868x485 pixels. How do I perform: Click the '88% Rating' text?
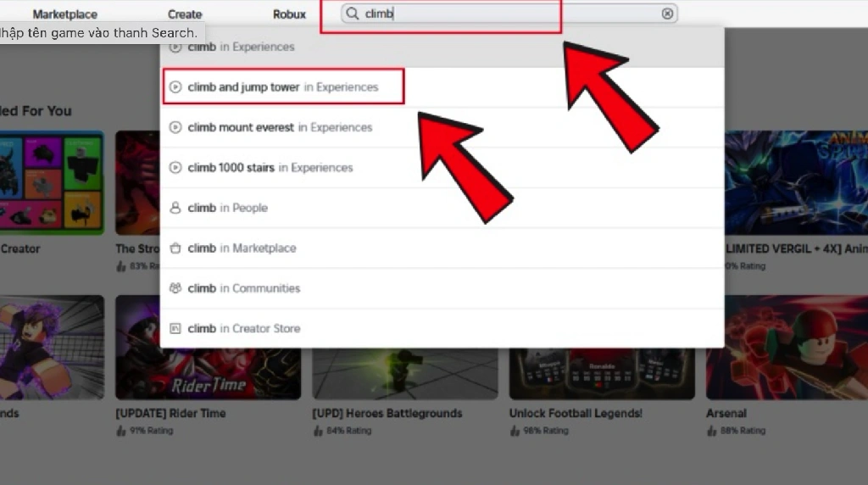pos(743,430)
